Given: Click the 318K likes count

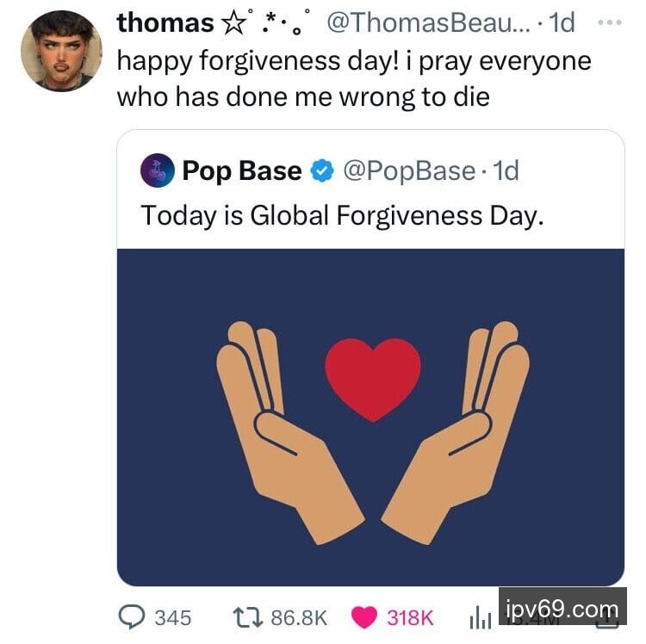Looking at the screenshot, I should [x=410, y=616].
